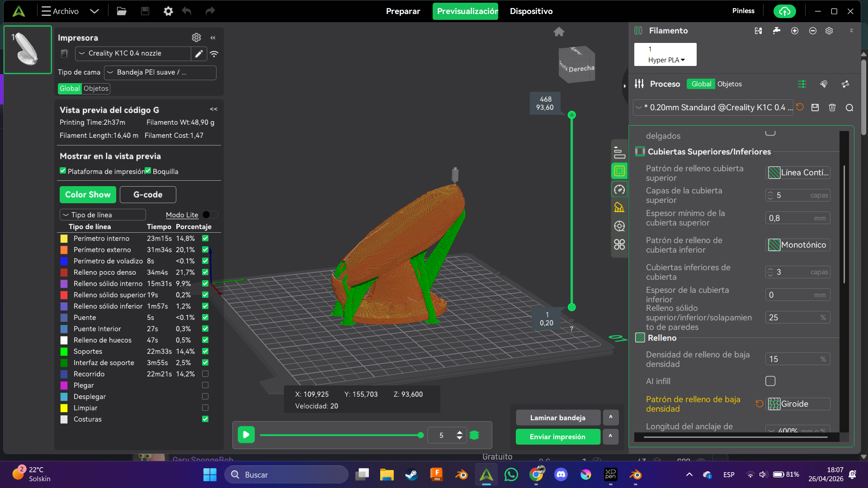This screenshot has width=868, height=488.
Task: Open filament settings gear icon
Action: point(829,31)
